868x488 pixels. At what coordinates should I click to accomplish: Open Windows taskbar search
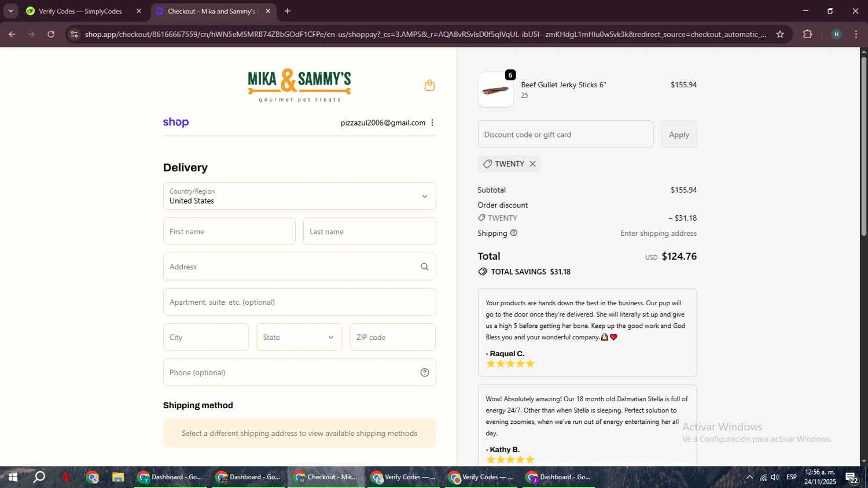click(x=39, y=477)
